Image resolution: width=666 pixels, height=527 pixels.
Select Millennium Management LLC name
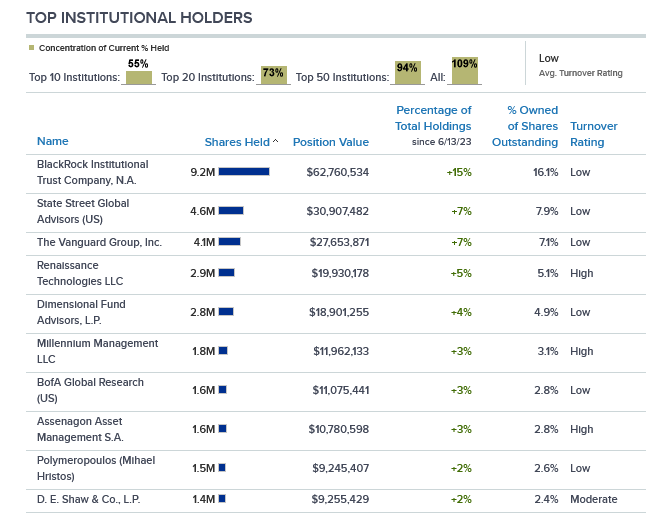pyautogui.click(x=97, y=351)
